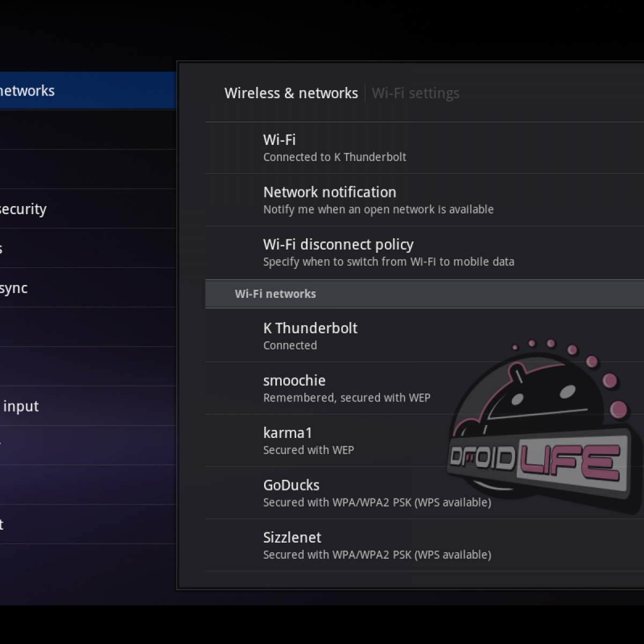The image size is (644, 644).
Task: Click the 'Remembered, secured with WEP' subtitle
Action: point(347,398)
